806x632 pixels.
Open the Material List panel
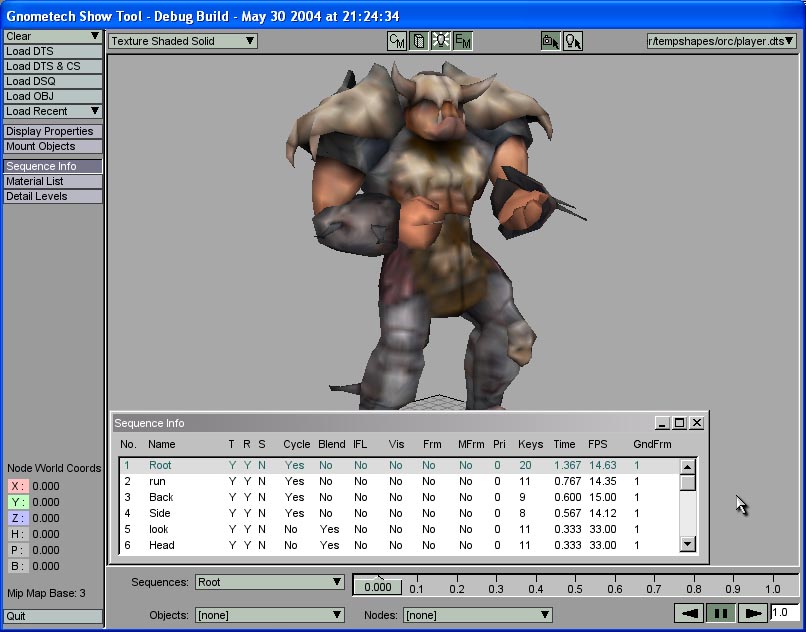point(53,181)
